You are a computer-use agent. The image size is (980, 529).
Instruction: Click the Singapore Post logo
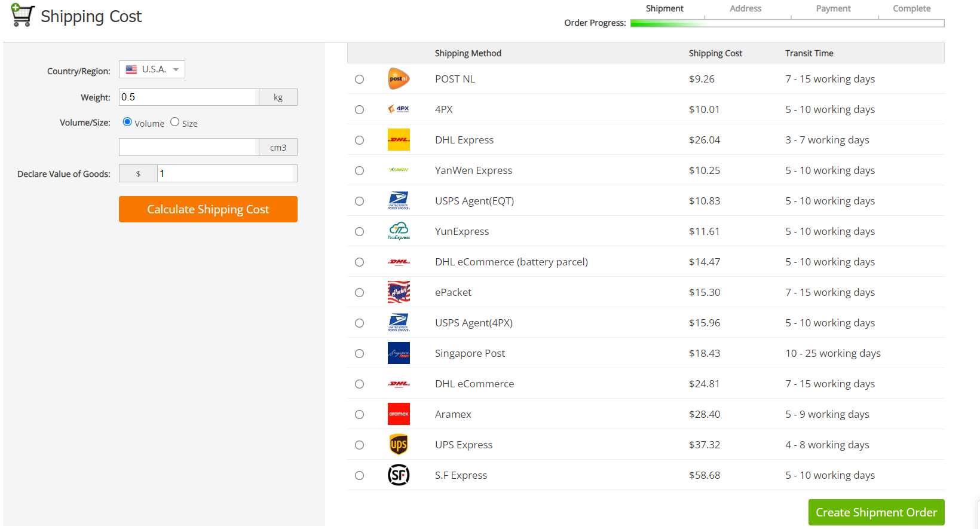399,353
